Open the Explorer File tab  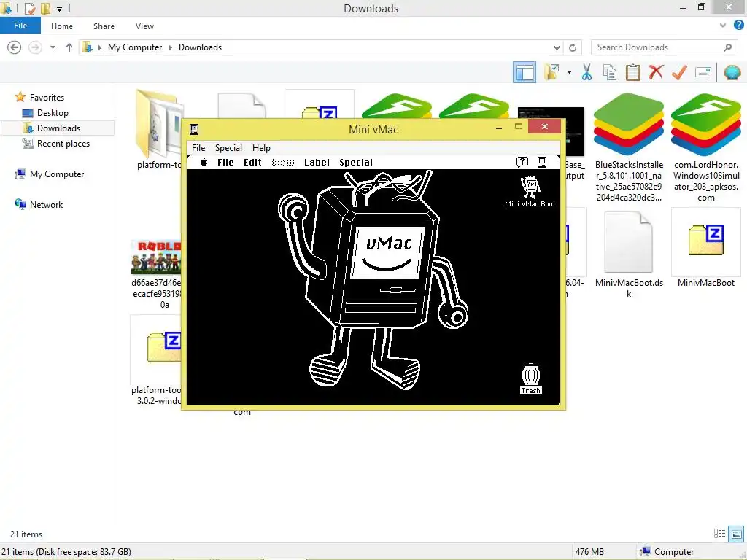(20, 26)
